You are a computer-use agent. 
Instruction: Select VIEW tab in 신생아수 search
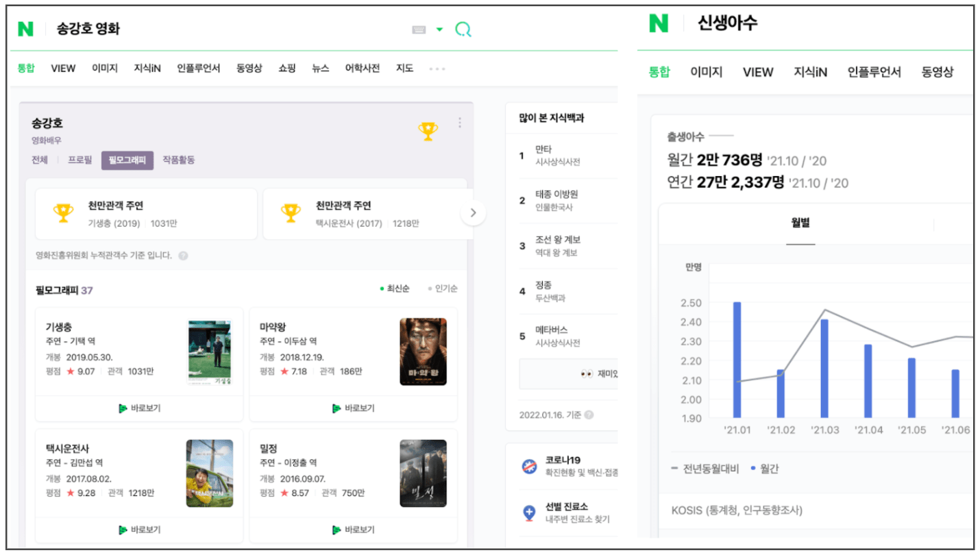point(758,72)
